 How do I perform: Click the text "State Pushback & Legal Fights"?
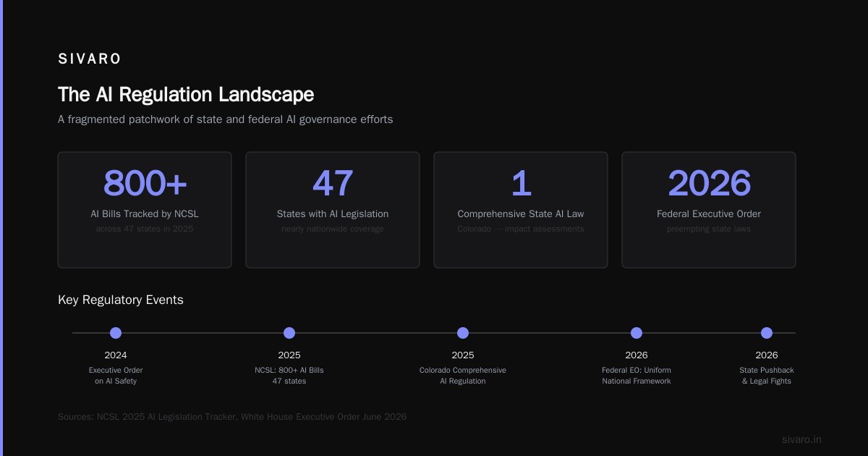click(767, 376)
